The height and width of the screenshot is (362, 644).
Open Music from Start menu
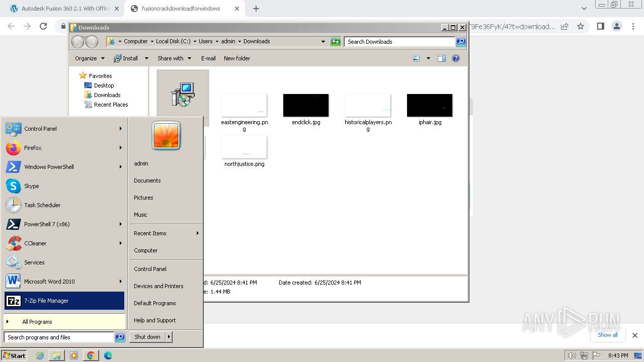(x=140, y=215)
